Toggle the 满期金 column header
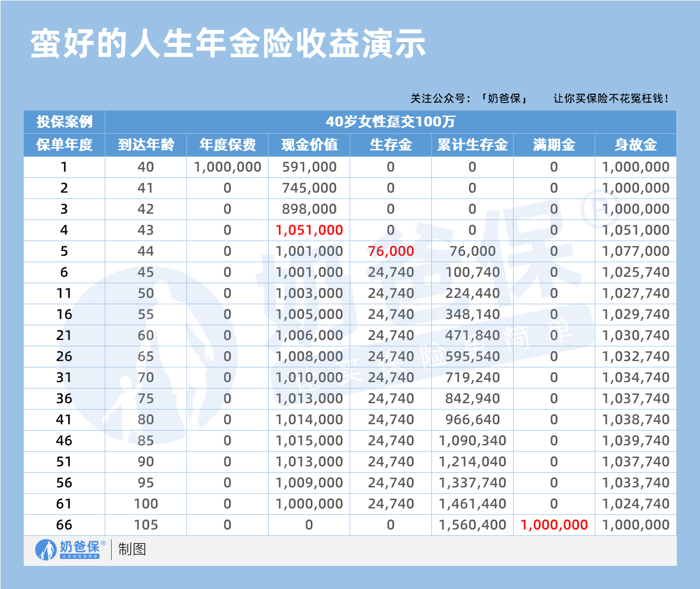 pyautogui.click(x=553, y=145)
